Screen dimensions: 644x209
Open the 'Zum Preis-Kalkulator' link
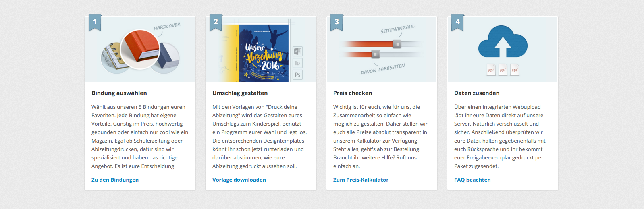[361, 180]
